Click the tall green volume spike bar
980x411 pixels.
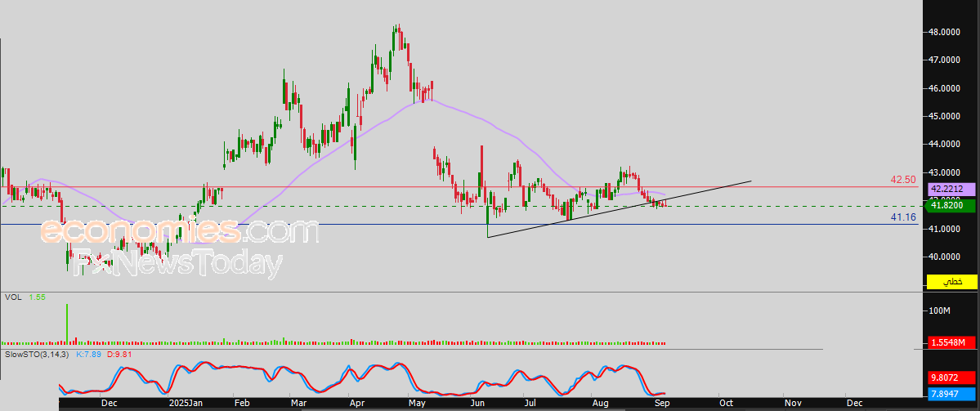click(67, 324)
